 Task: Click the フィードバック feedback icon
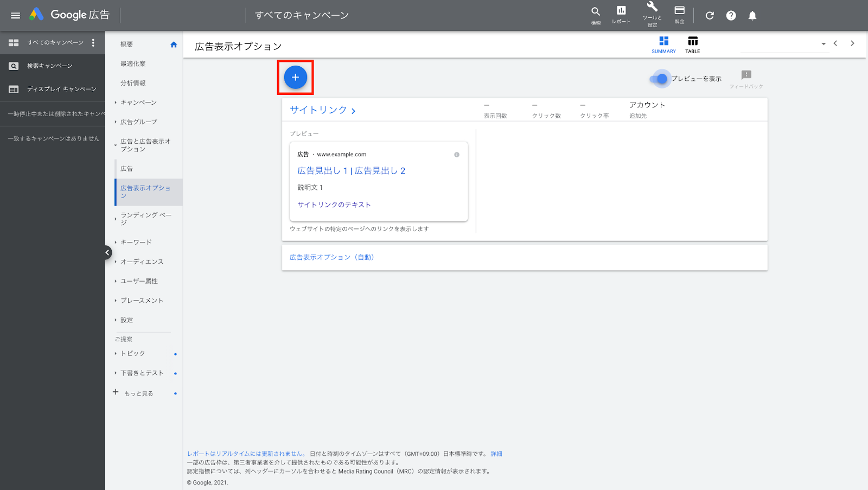coord(746,79)
